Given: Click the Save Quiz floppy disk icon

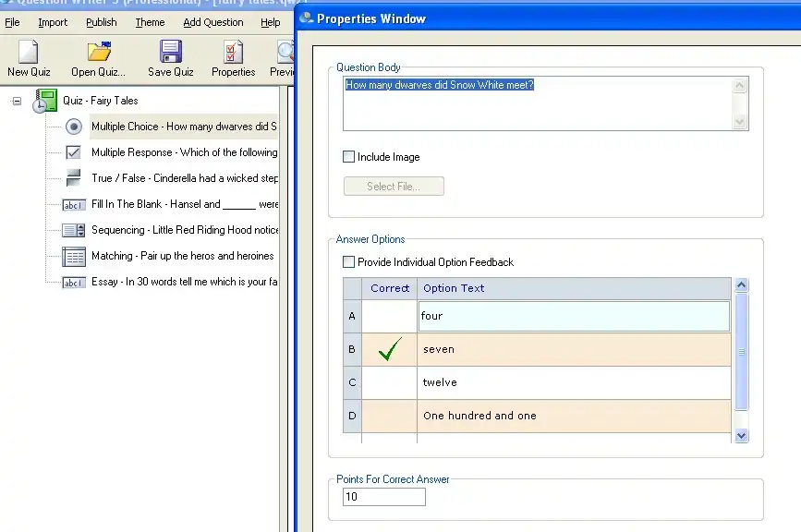Looking at the screenshot, I should [x=170, y=54].
